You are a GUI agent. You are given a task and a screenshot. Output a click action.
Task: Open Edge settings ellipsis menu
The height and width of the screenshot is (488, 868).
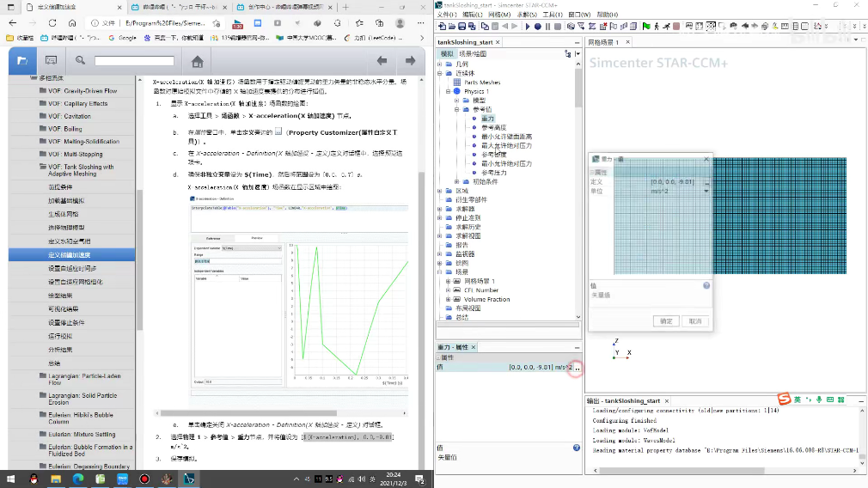click(421, 23)
